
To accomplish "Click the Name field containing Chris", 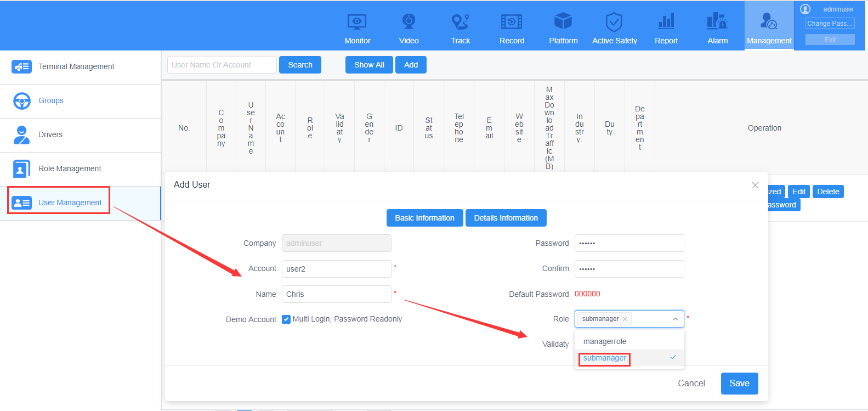I will [337, 294].
